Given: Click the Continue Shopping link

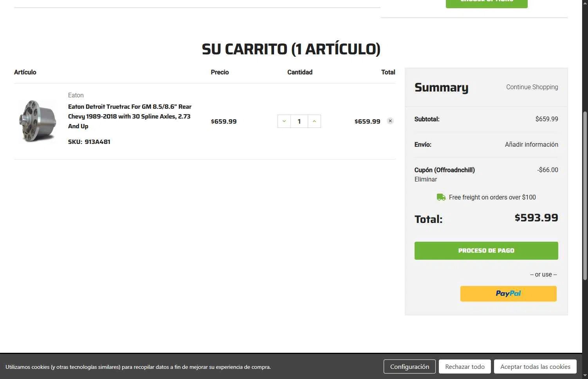Looking at the screenshot, I should pyautogui.click(x=532, y=87).
